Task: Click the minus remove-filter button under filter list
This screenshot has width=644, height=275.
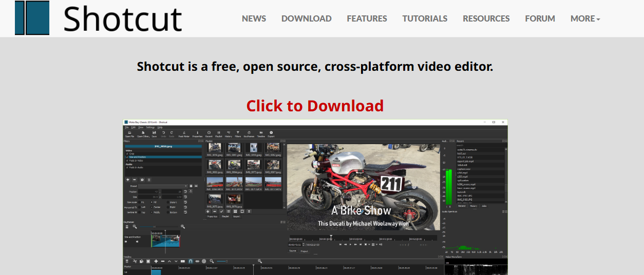Action: [x=135, y=180]
